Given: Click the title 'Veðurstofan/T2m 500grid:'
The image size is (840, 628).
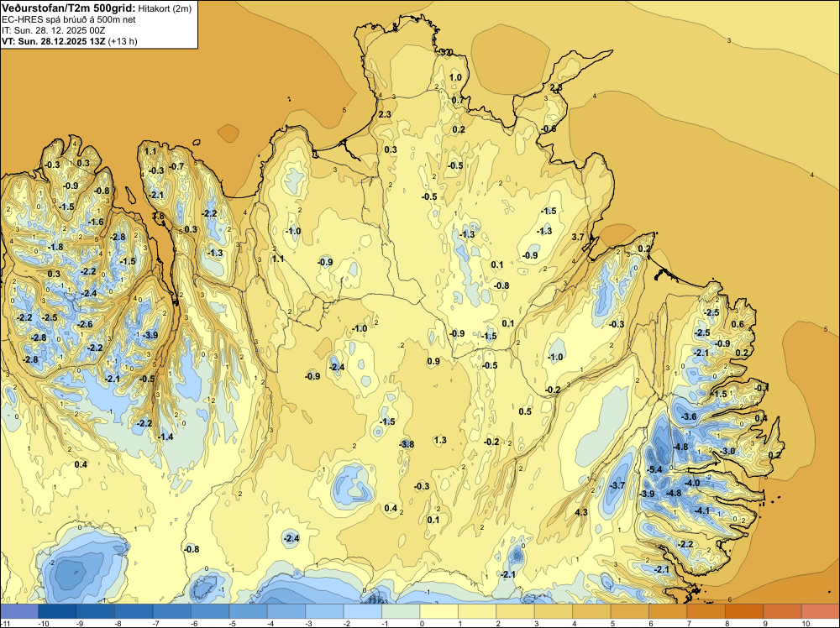Looking at the screenshot, I should (69, 8).
